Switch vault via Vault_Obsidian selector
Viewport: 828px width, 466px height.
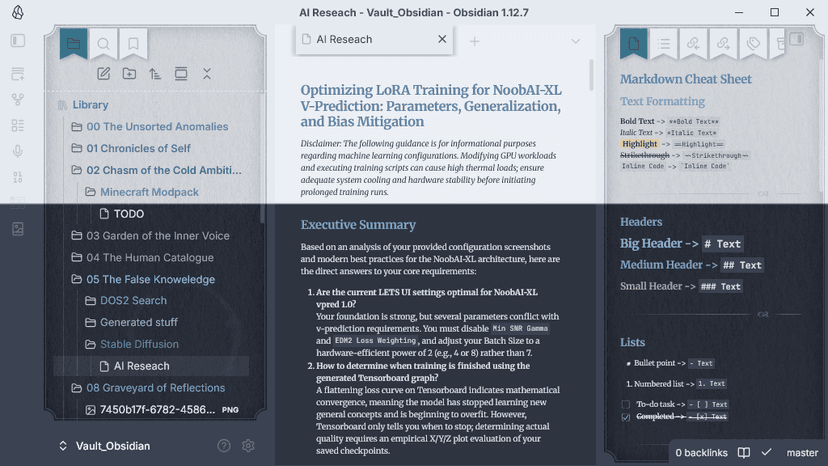coord(105,446)
